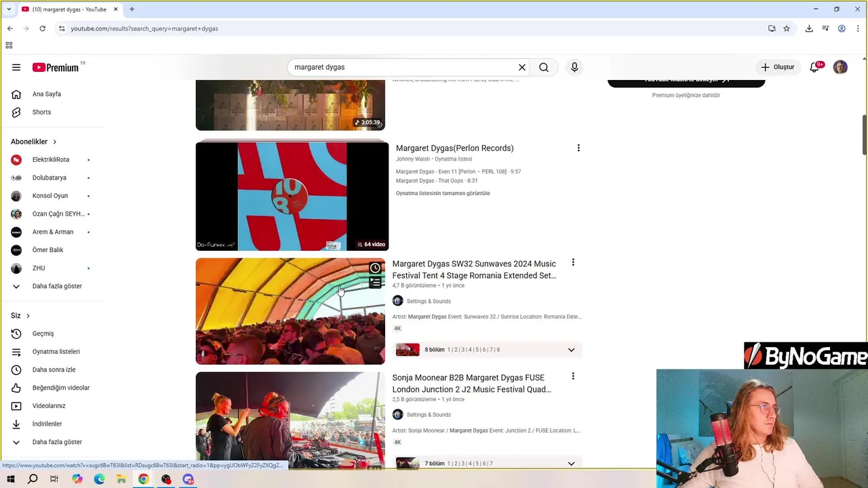Open the YouTube account avatar menu
868x488 pixels.
coord(840,67)
